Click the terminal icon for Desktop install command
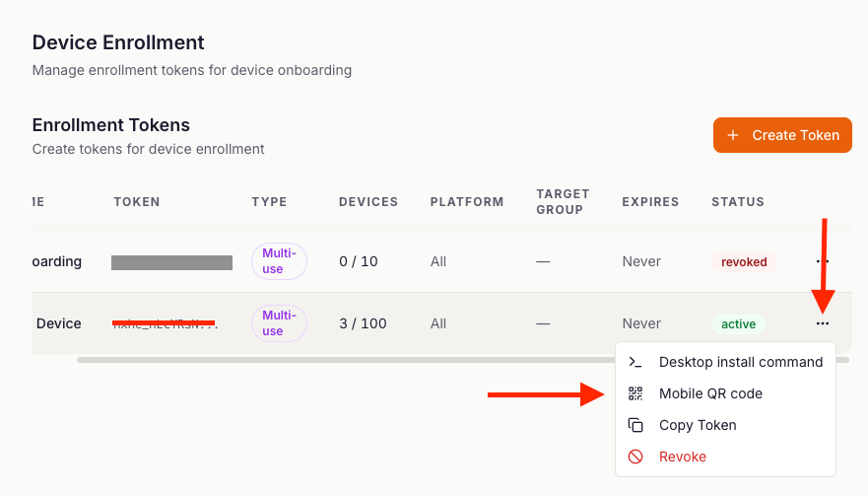This screenshot has height=496, width=868. point(635,362)
